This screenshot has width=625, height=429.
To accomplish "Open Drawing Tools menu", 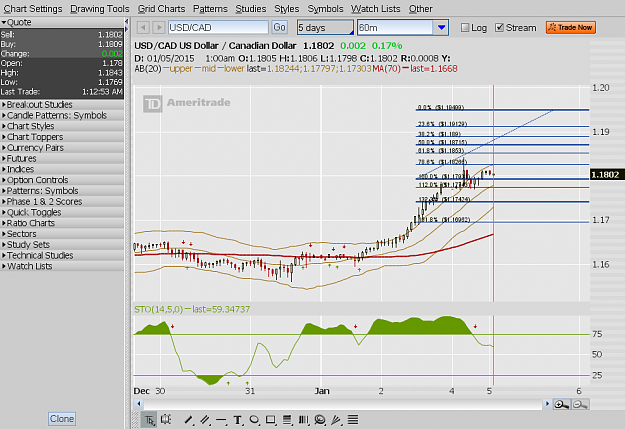I will 100,9.
